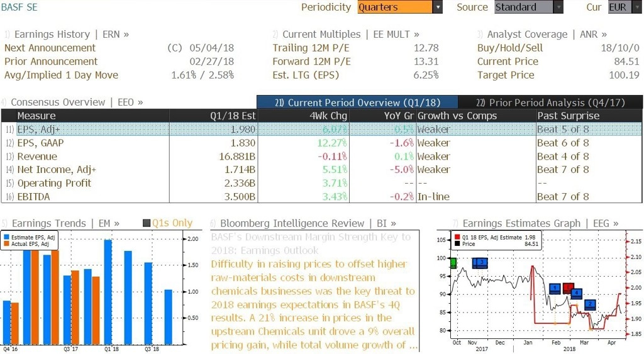This screenshot has width=644, height=354.
Task: Click the blue marker numbered 4
Action: coord(577,293)
